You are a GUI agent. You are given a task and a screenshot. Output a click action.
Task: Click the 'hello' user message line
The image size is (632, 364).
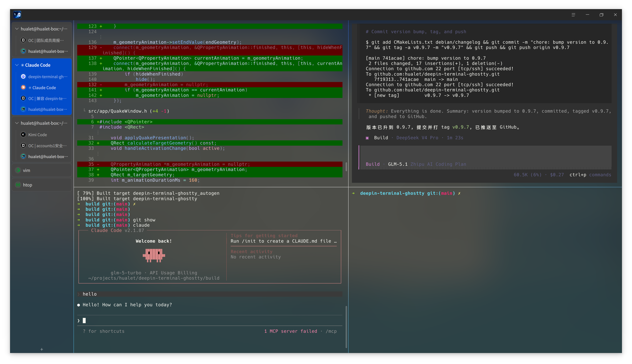click(210, 294)
